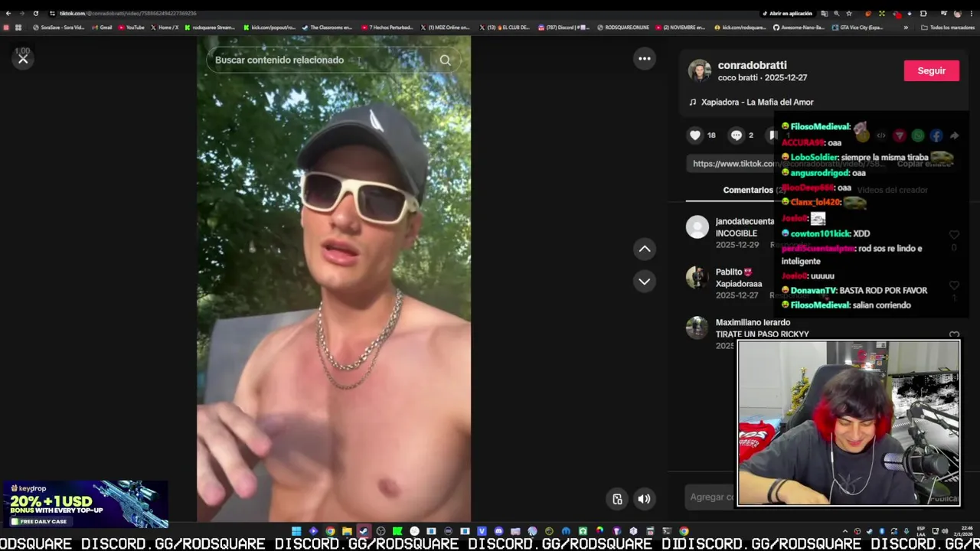Go to the next video with down chevron

point(645,282)
